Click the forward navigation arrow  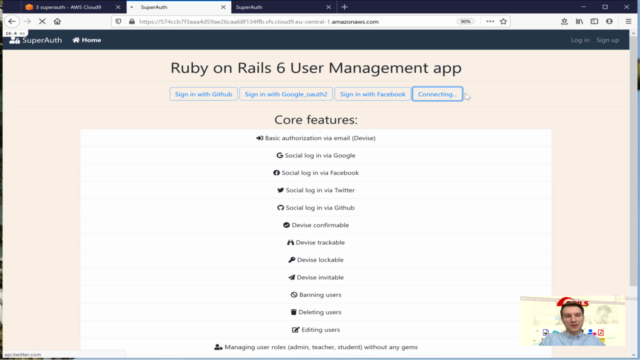coord(27,21)
